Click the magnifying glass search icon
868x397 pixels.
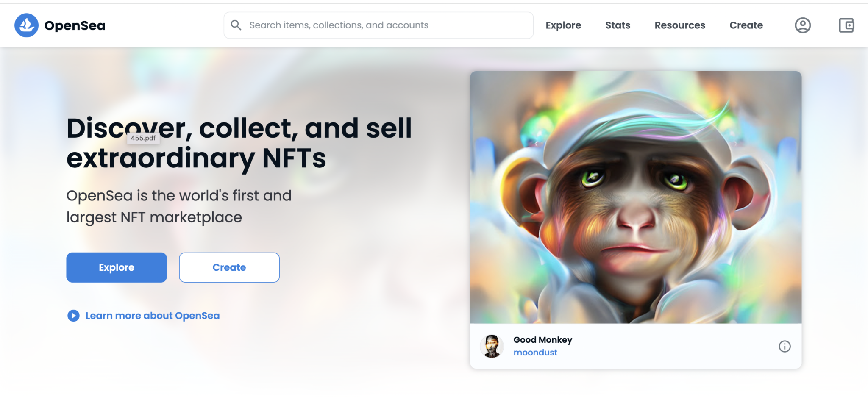click(x=236, y=25)
